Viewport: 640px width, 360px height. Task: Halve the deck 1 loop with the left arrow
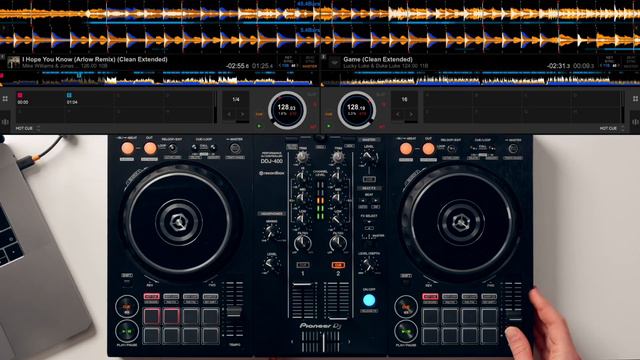coord(229,115)
